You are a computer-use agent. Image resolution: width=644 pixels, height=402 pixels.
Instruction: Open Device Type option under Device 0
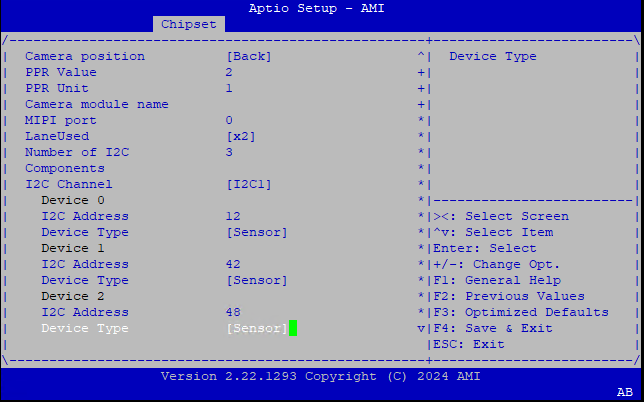point(257,232)
